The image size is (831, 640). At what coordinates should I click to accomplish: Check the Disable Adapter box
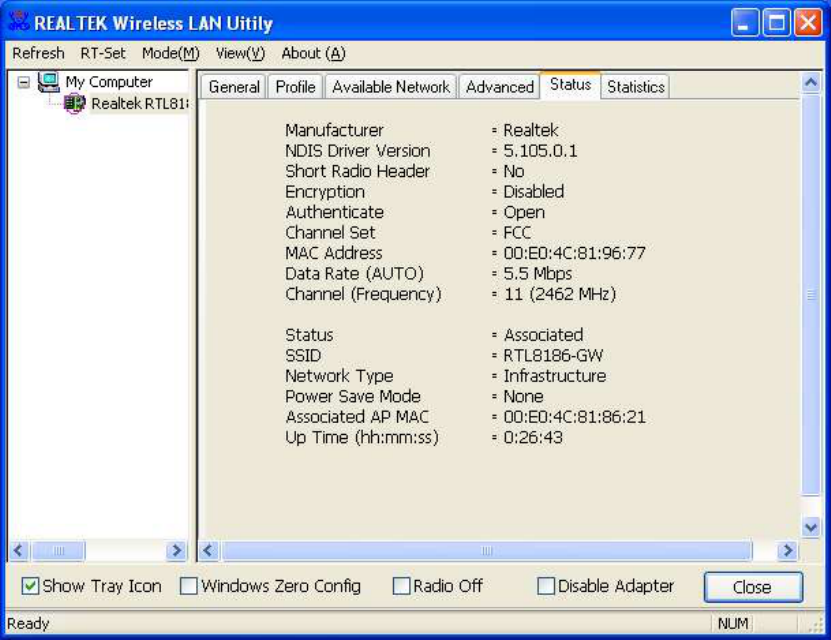click(x=546, y=586)
